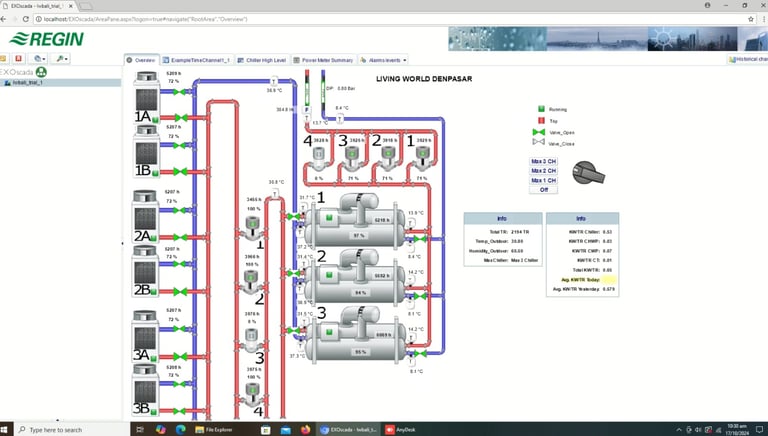Click top-row pump 2 with 3918 h
The height and width of the screenshot is (436, 768).
[x=388, y=157]
